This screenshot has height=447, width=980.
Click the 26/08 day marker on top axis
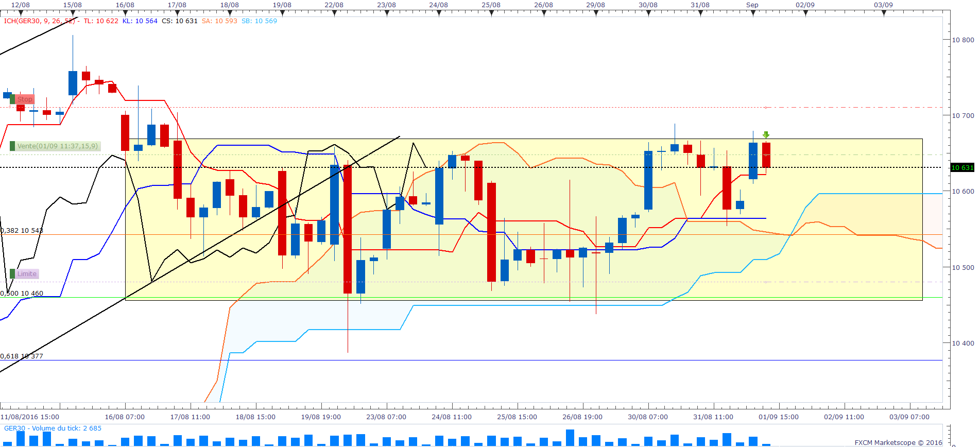click(544, 5)
